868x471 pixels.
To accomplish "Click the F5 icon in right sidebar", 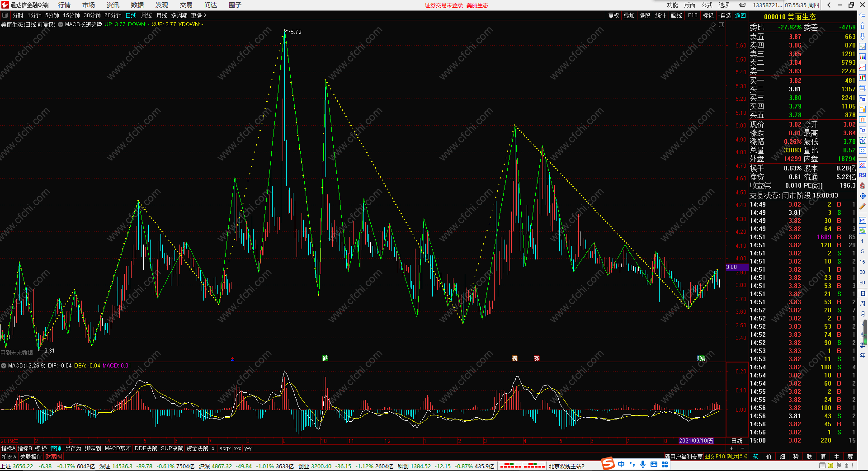I will click(x=863, y=221).
